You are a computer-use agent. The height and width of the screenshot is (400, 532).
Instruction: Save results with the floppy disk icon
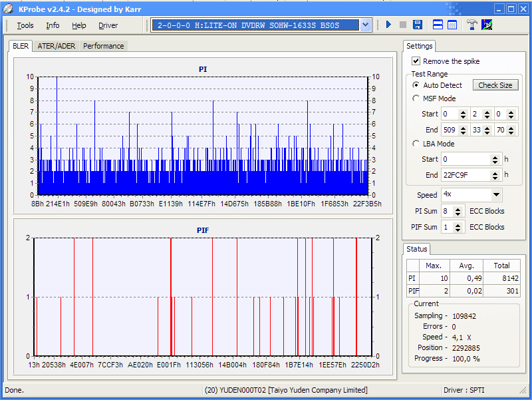(418, 25)
